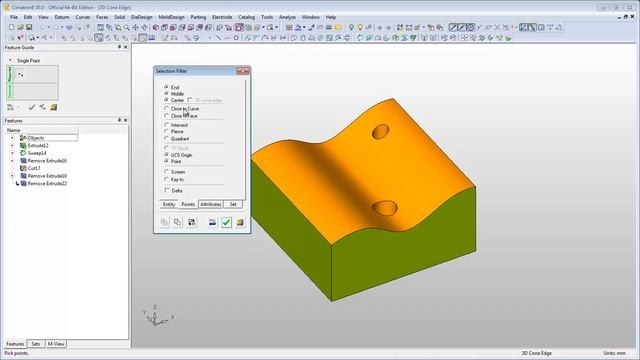Click the invert selection icon in Selection Filter
This screenshot has height=360, width=640.
click(x=191, y=222)
